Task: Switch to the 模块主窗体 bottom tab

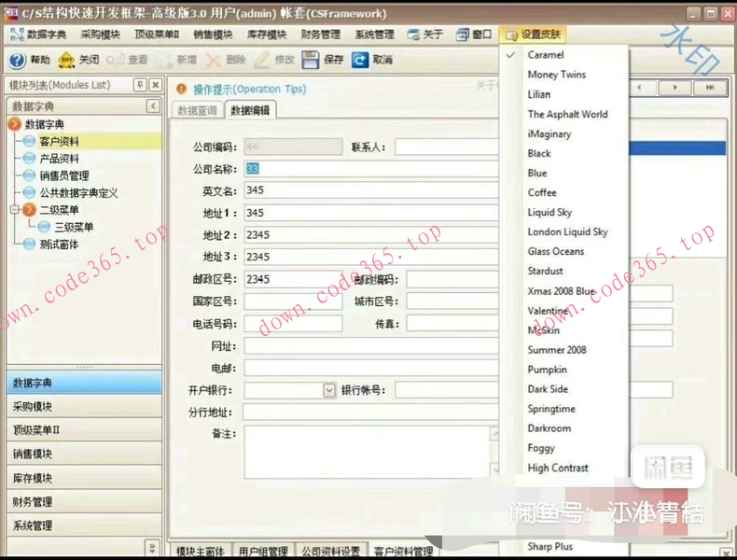Action: pos(200,551)
